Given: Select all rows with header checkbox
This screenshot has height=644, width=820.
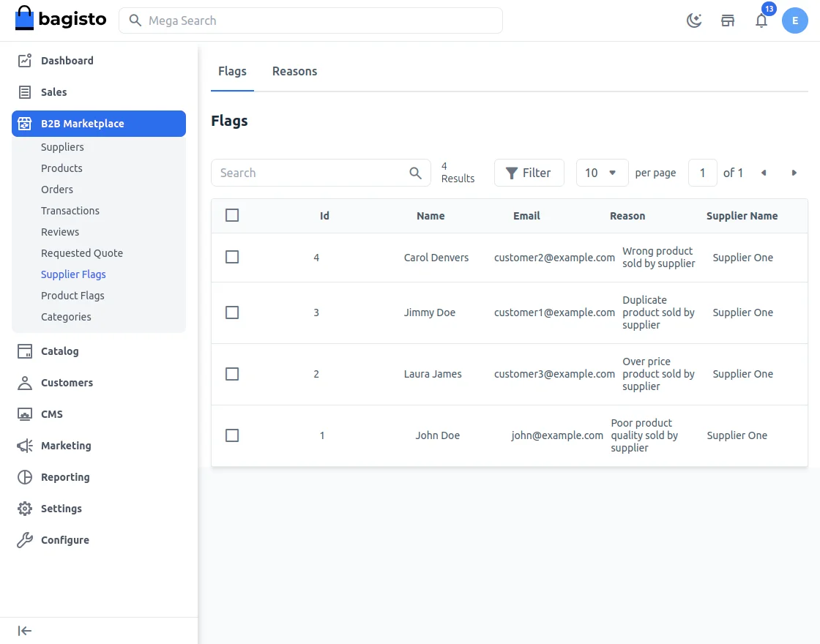Looking at the screenshot, I should 232,215.
